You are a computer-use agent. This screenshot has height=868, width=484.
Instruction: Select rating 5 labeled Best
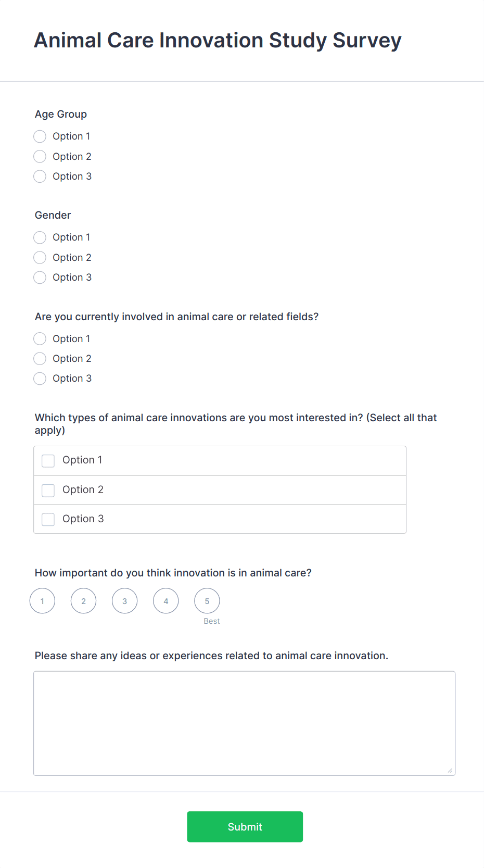[x=207, y=601]
